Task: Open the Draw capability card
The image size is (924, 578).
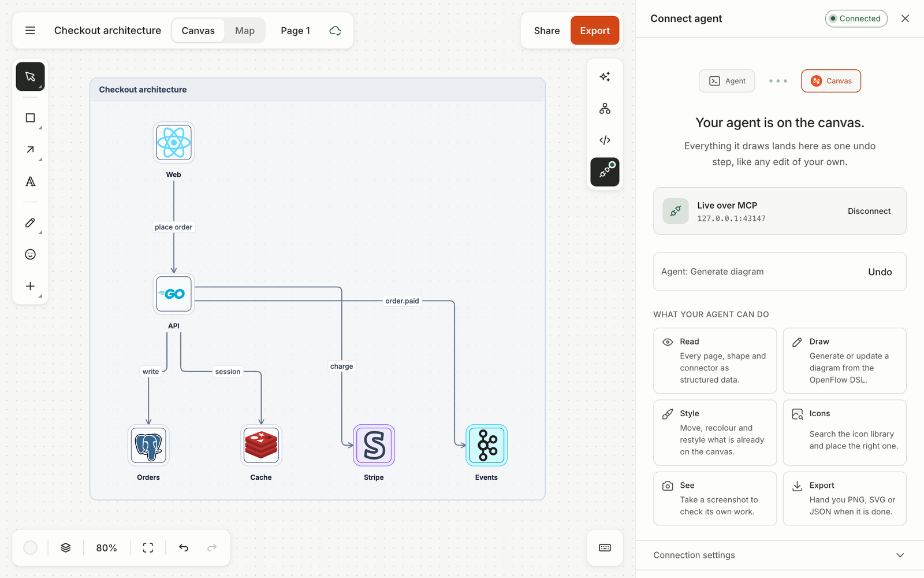Action: pyautogui.click(x=844, y=361)
